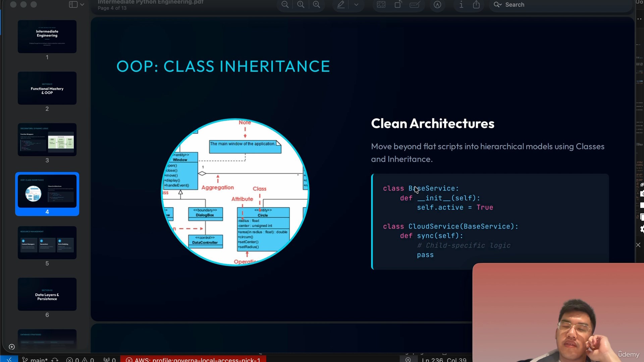
Task: Open the document info inspector
Action: [x=461, y=5]
